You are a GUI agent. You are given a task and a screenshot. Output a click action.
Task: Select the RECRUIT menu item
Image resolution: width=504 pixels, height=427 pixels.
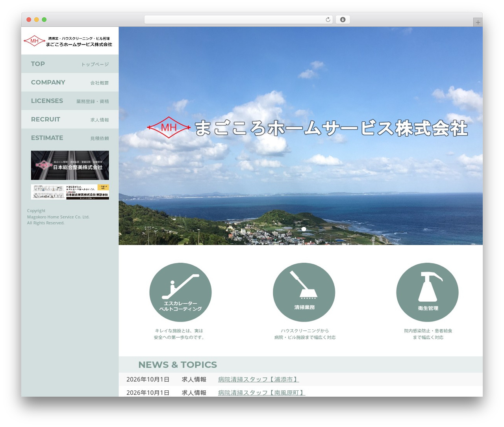(70, 119)
